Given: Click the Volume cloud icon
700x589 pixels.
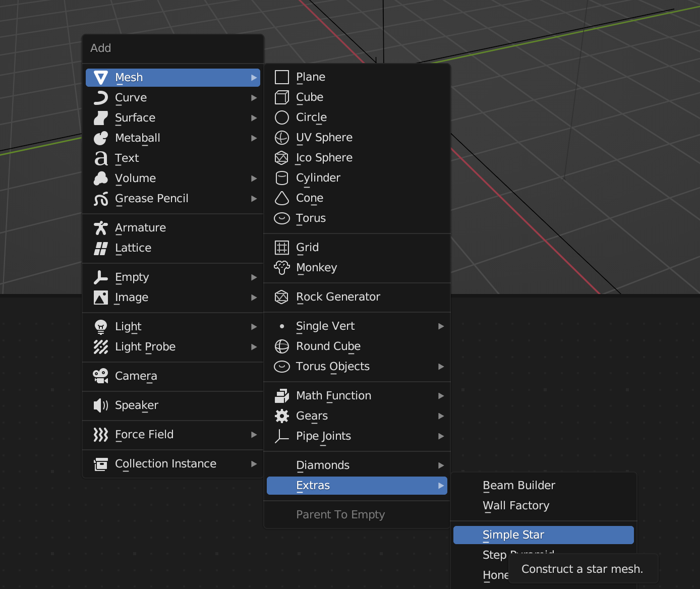Looking at the screenshot, I should pyautogui.click(x=101, y=179).
